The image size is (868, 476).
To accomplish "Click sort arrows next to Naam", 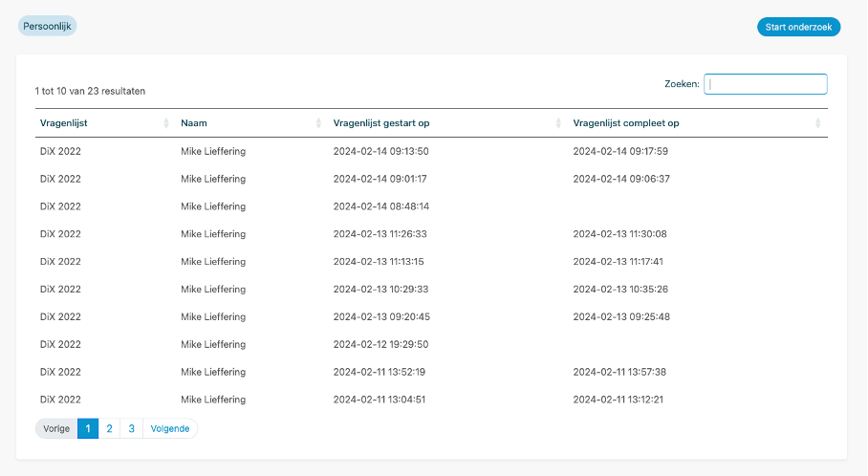I will pos(318,123).
